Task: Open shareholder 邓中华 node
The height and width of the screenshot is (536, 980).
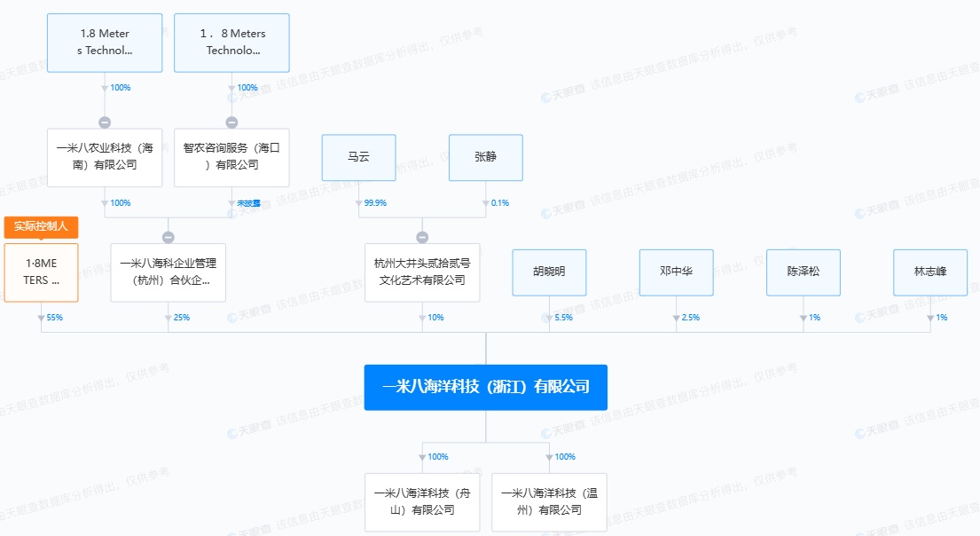Action: point(677,272)
